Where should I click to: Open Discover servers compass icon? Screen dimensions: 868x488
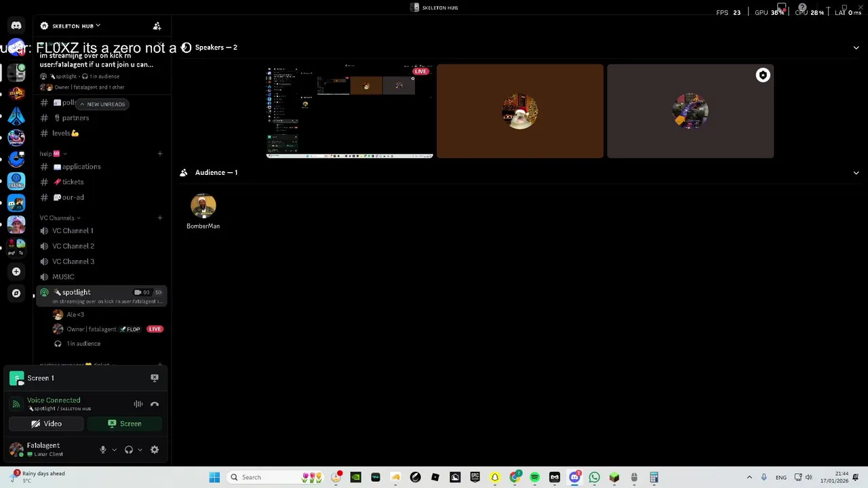click(16, 293)
